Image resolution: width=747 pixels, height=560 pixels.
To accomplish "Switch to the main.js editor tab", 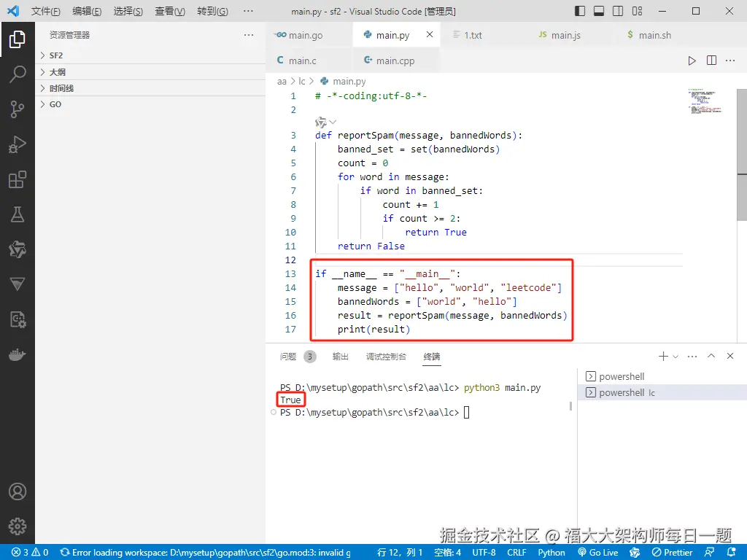I will 570,35.
